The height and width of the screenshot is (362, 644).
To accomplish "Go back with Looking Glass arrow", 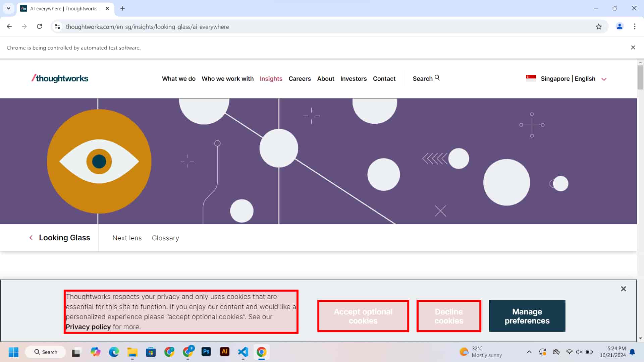I will 31,238.
